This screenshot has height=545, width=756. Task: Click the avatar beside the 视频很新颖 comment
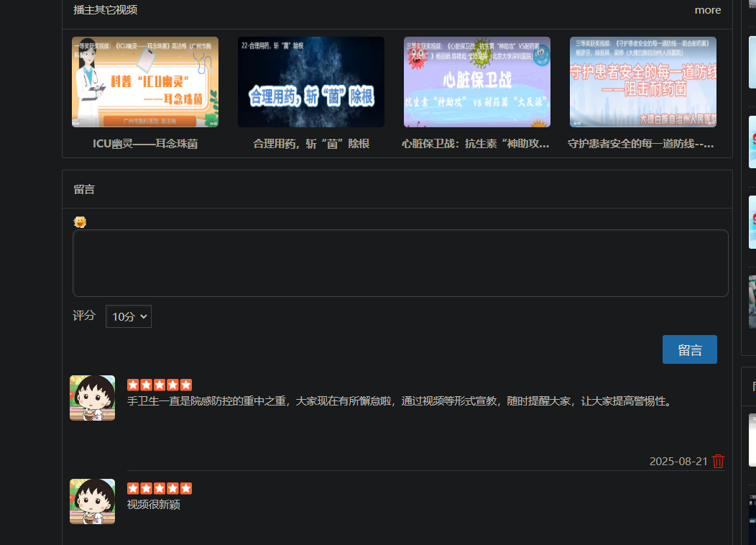tap(92, 501)
